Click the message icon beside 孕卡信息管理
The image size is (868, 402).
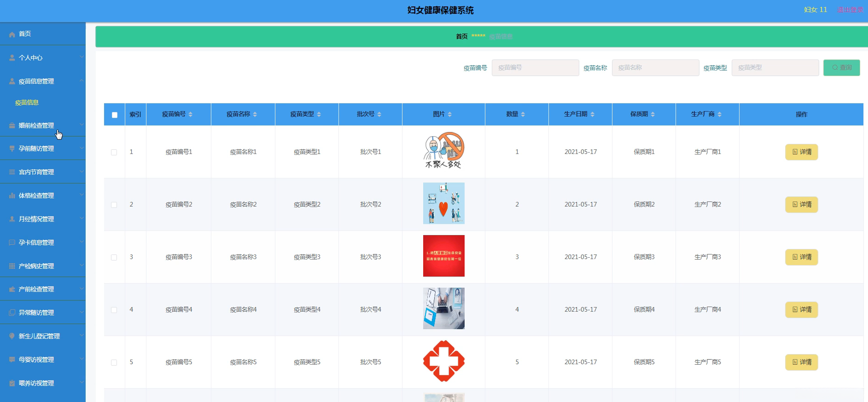pyautogui.click(x=12, y=243)
